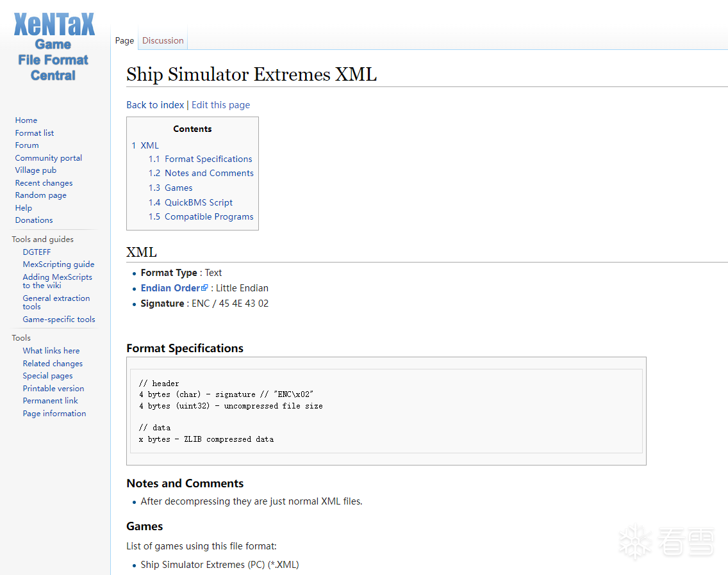Open General extraction tools link

56,302
